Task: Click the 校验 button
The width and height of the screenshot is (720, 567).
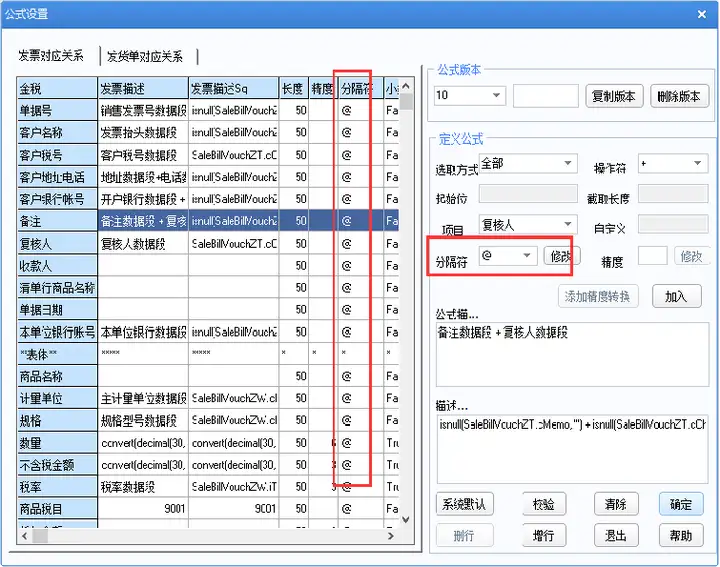Action: (x=544, y=505)
